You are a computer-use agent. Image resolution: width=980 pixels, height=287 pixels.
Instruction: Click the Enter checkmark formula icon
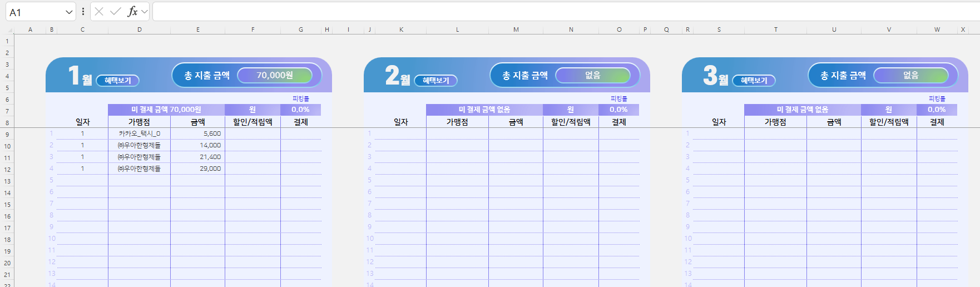point(116,12)
